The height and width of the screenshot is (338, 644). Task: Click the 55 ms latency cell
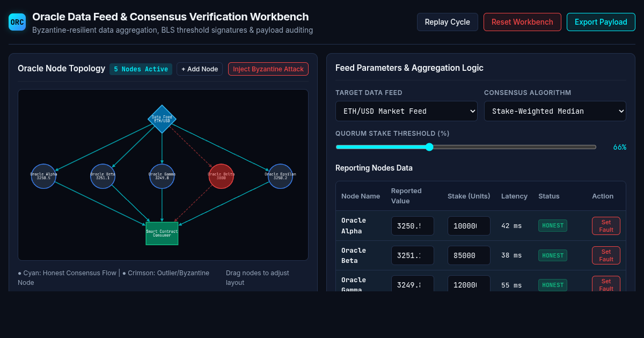[x=511, y=285]
